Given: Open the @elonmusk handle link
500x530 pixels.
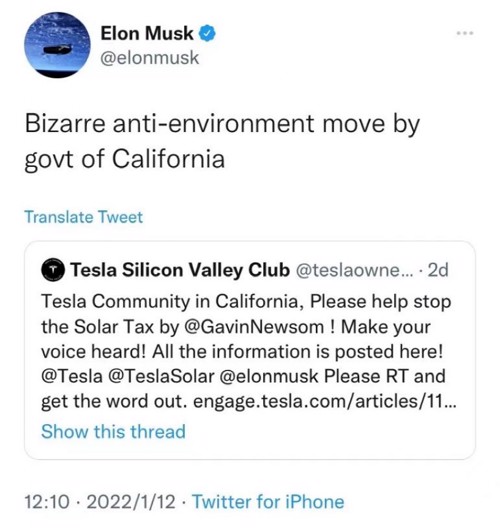Looking at the screenshot, I should click(149, 58).
